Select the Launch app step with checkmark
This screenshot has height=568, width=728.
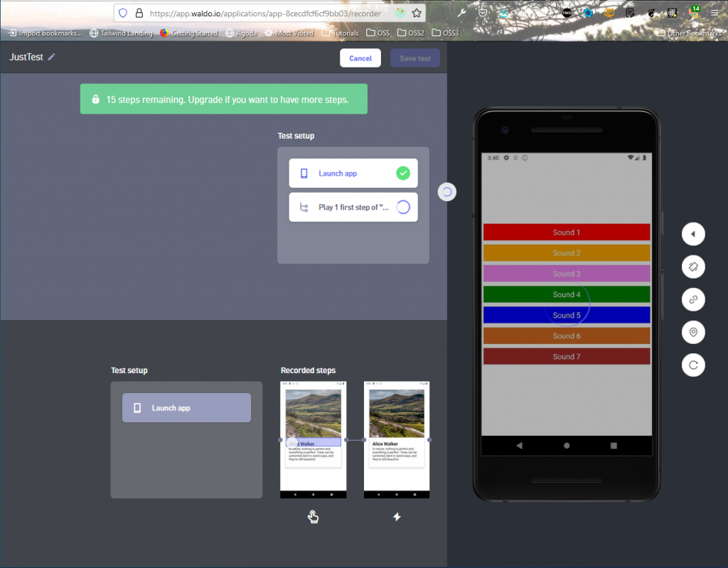pos(353,173)
